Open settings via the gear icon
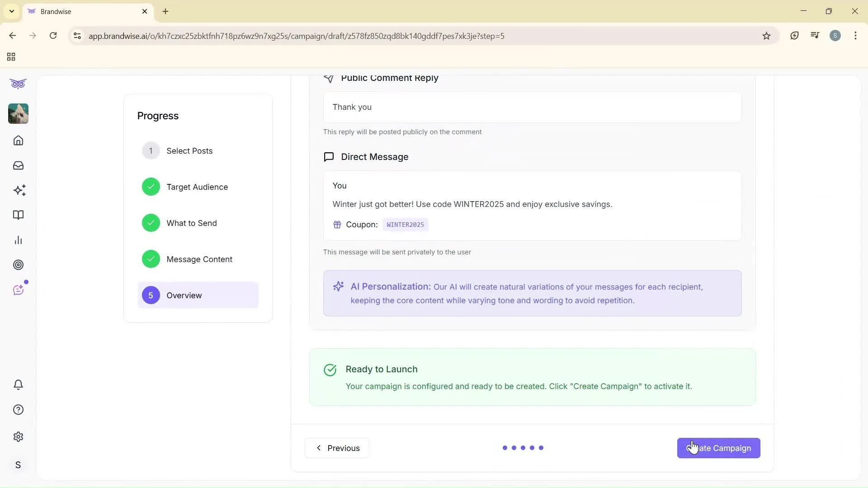The image size is (868, 488). (18, 436)
